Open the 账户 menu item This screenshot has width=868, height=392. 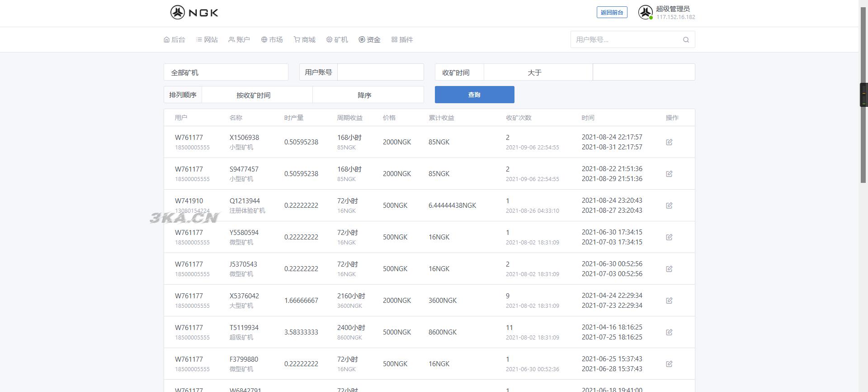[x=239, y=40]
